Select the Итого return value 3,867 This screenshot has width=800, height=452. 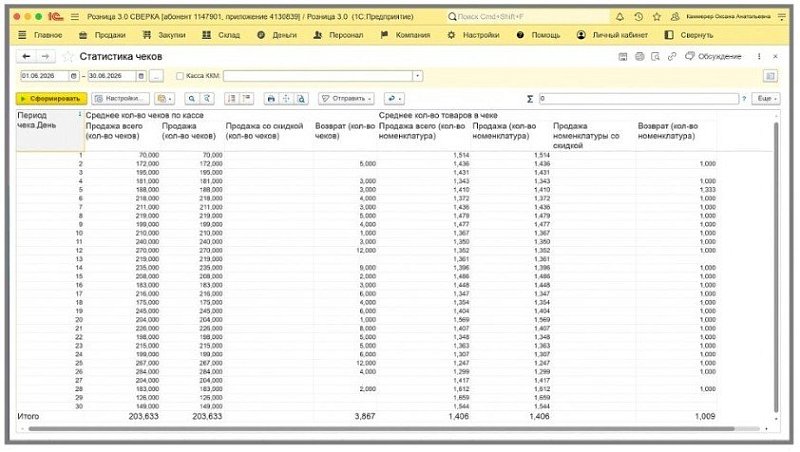tap(365, 417)
